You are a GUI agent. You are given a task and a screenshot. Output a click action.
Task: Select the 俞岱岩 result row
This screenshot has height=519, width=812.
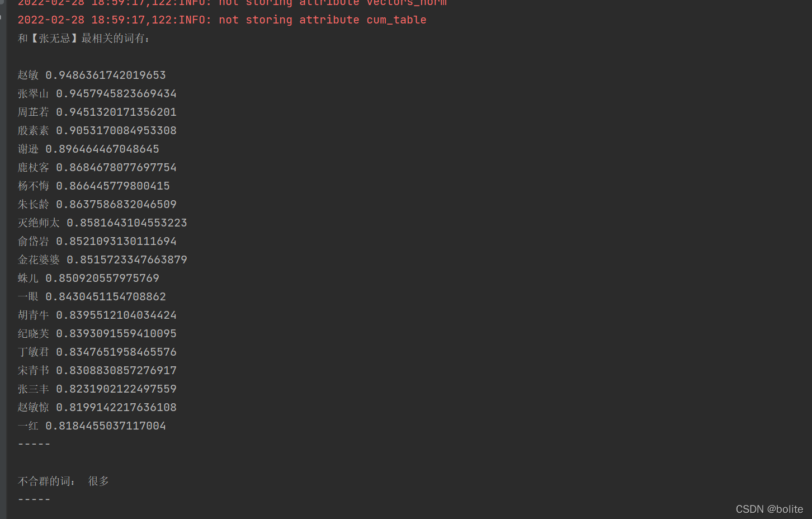(97, 241)
